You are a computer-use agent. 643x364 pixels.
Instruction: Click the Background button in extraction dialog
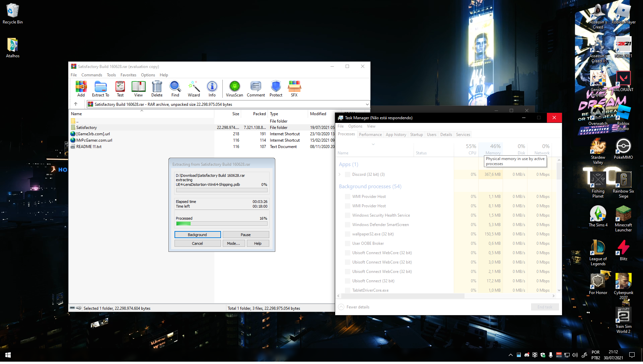(198, 235)
